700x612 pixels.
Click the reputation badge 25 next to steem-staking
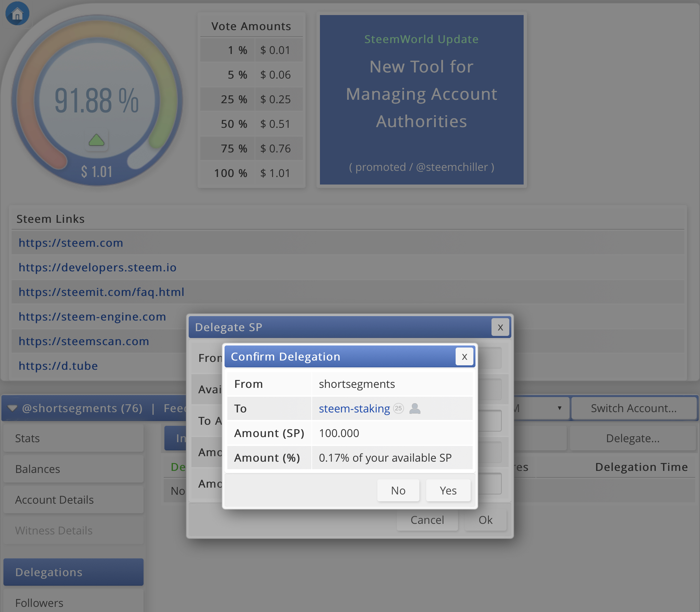398,408
